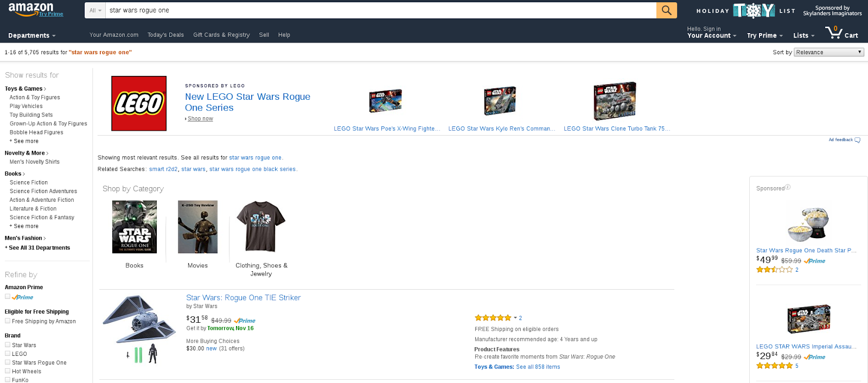Click the 'smart r2d2' related search
This screenshot has width=868, height=383.
(163, 169)
